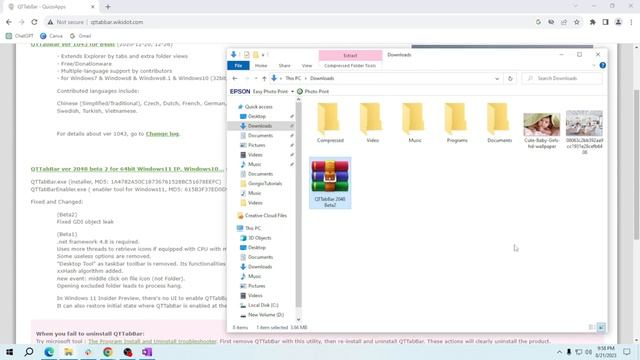Screen dimensions: 640x360
Task: Open recent locations dropdown in Explorer
Action: 256,78
